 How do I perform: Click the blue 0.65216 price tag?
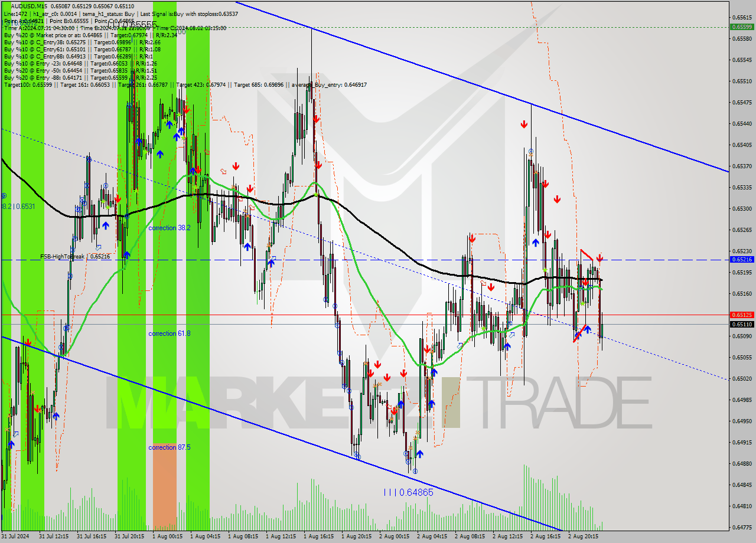pos(741,259)
